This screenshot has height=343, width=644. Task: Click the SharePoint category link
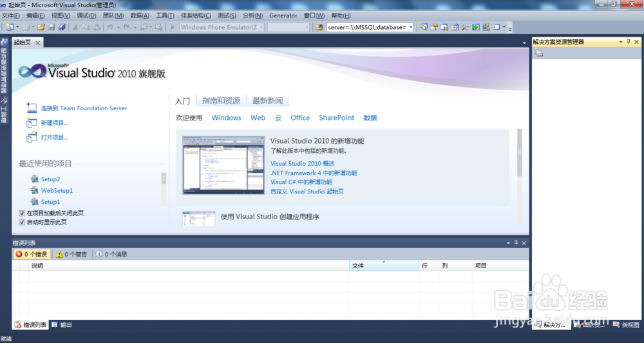pyautogui.click(x=336, y=117)
